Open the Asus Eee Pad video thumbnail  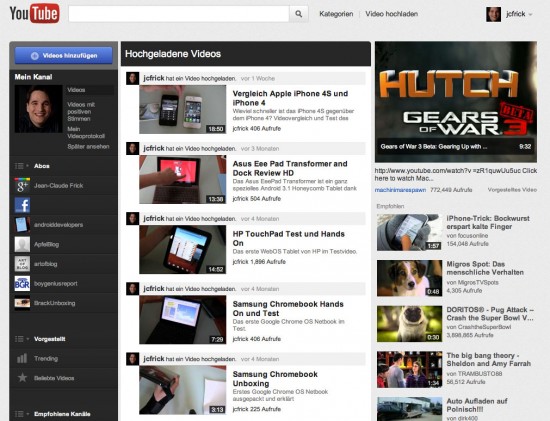coord(183,180)
